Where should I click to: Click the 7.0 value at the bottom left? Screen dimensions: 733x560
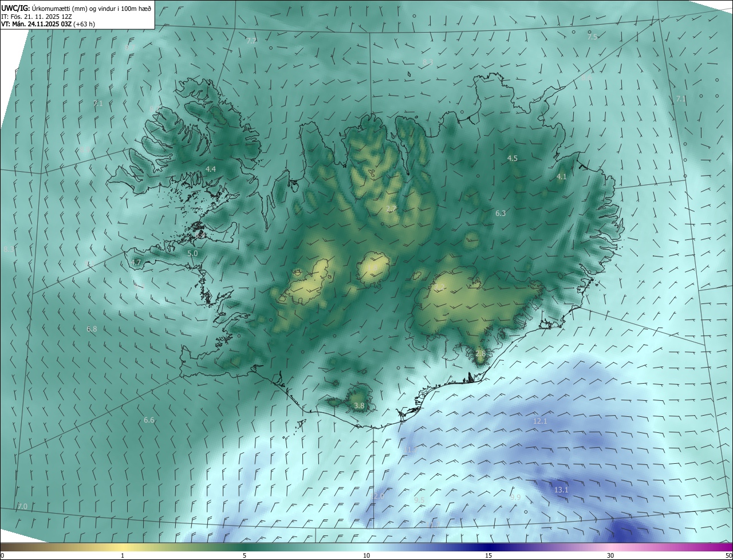click(22, 507)
